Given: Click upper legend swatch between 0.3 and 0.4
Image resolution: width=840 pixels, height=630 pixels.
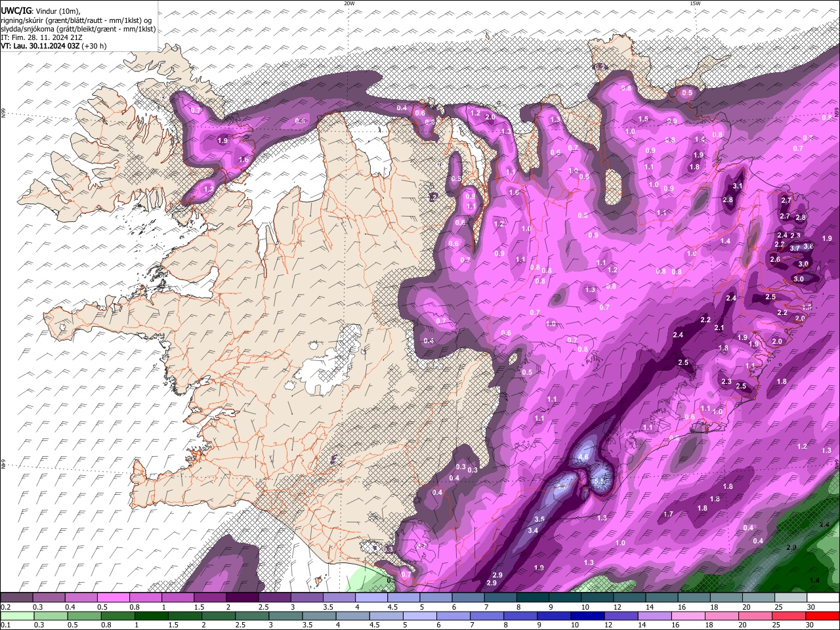Looking at the screenshot, I should 49,597.
